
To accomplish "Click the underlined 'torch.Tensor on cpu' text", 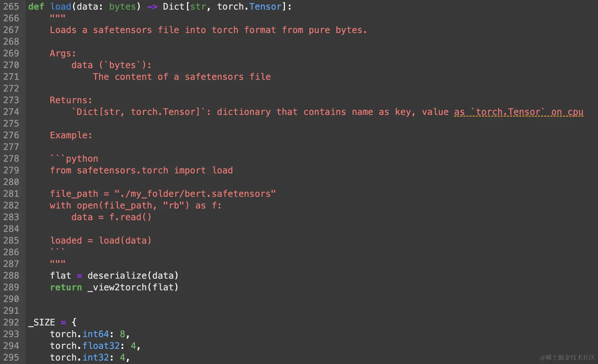I will (518, 112).
